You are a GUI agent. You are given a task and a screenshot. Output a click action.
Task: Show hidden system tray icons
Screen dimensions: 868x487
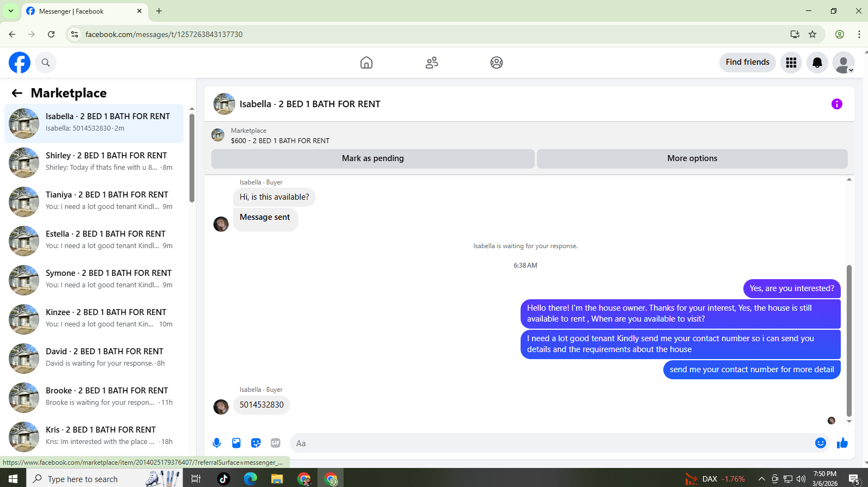point(762,479)
